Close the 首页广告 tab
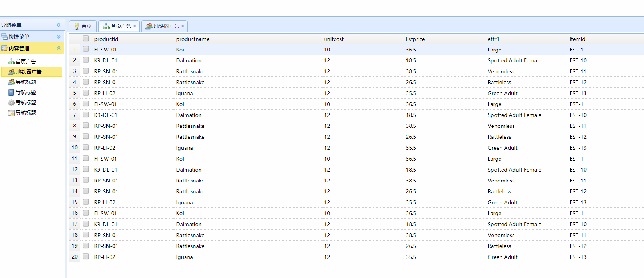 135,26
